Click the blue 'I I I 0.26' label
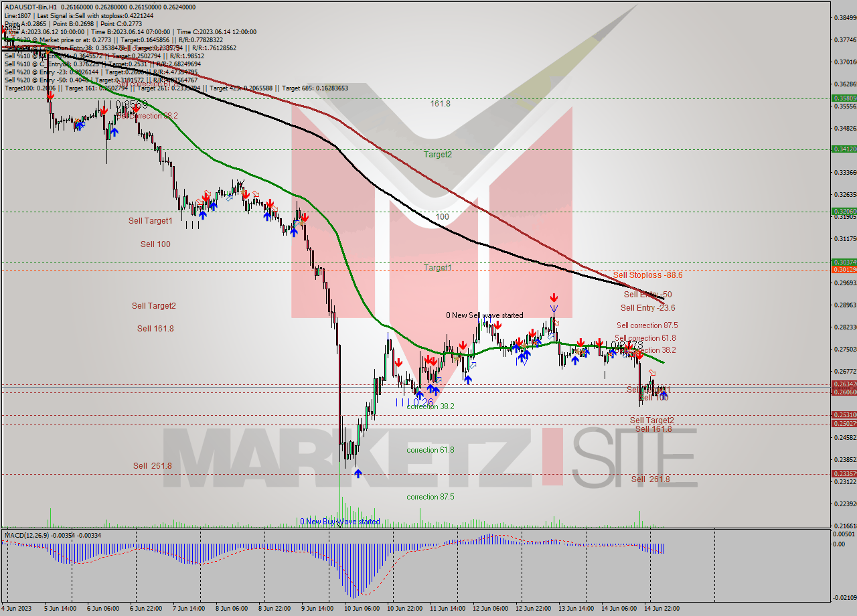 coord(414,402)
